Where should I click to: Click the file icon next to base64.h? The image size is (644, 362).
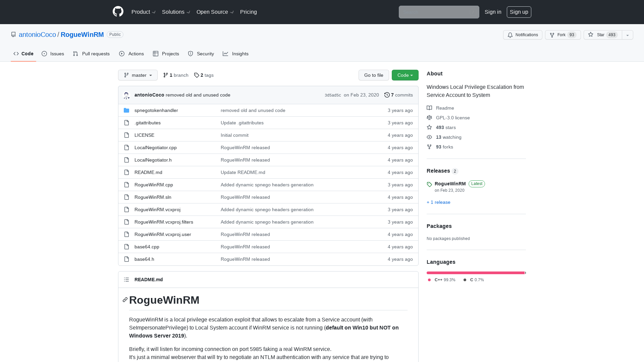[x=126, y=259]
